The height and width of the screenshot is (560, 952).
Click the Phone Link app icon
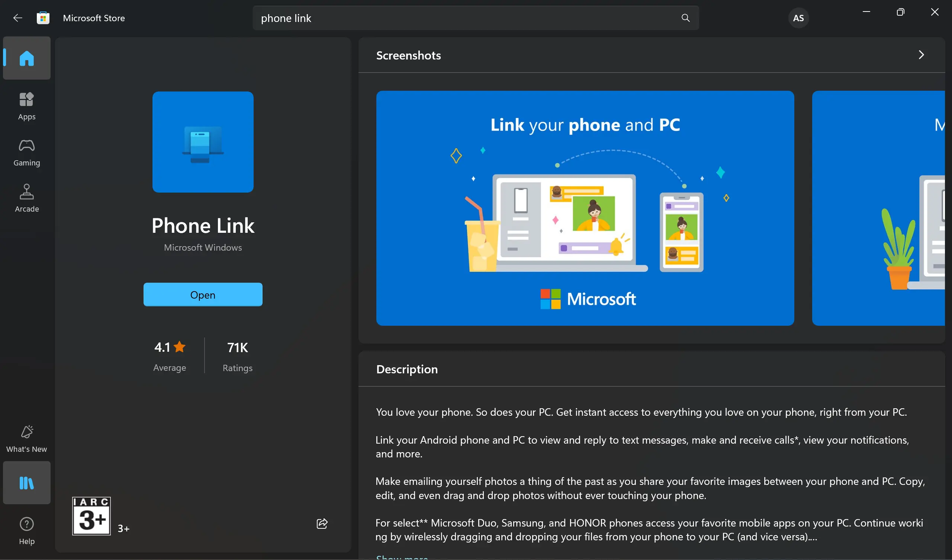point(203,142)
